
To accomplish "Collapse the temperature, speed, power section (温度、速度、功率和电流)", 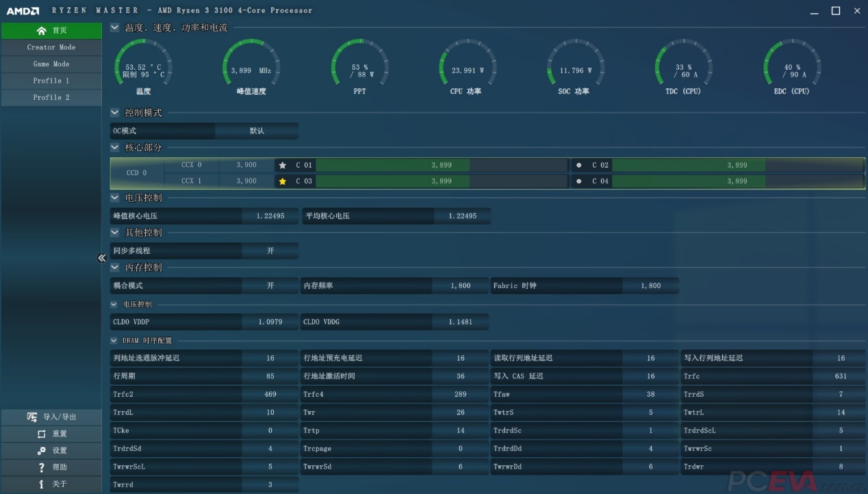I will coord(114,28).
